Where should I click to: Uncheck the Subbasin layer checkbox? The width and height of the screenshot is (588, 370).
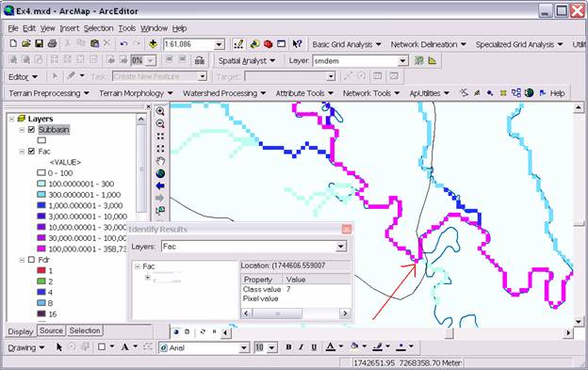click(31, 130)
